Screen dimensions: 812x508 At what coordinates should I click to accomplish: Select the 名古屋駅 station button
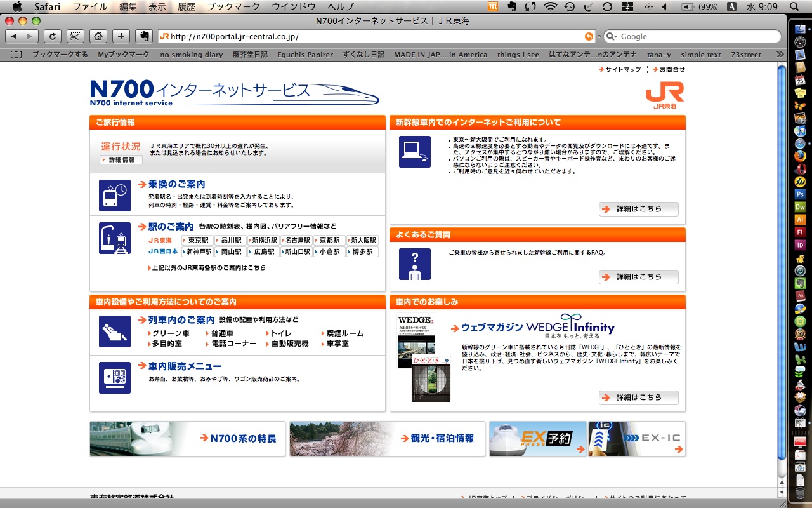point(296,241)
